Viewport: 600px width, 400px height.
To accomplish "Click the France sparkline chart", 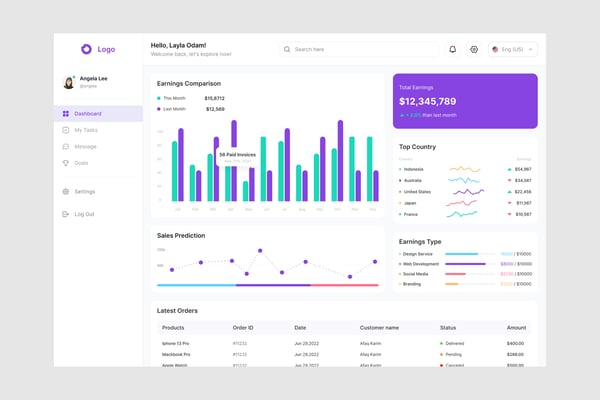I will coord(462,214).
